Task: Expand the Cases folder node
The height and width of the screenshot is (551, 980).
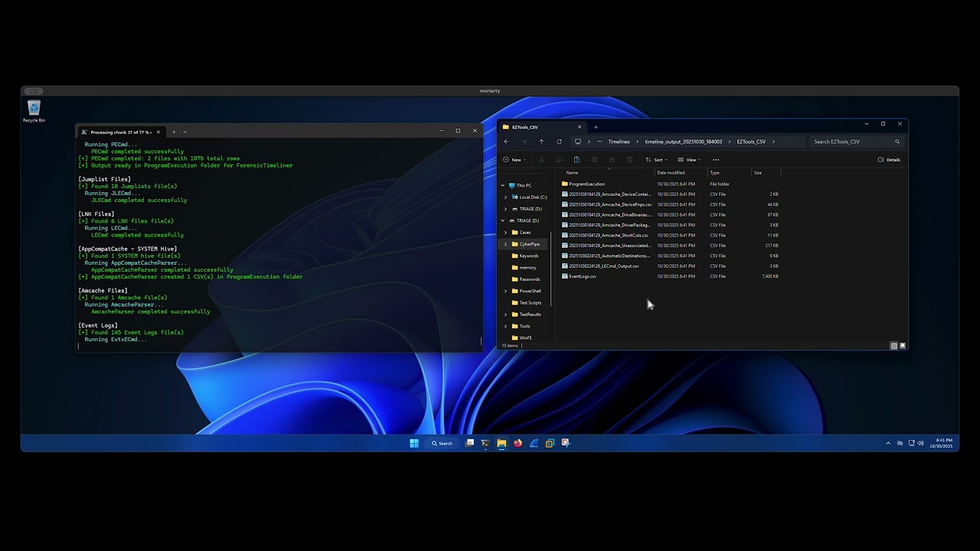Action: [505, 233]
